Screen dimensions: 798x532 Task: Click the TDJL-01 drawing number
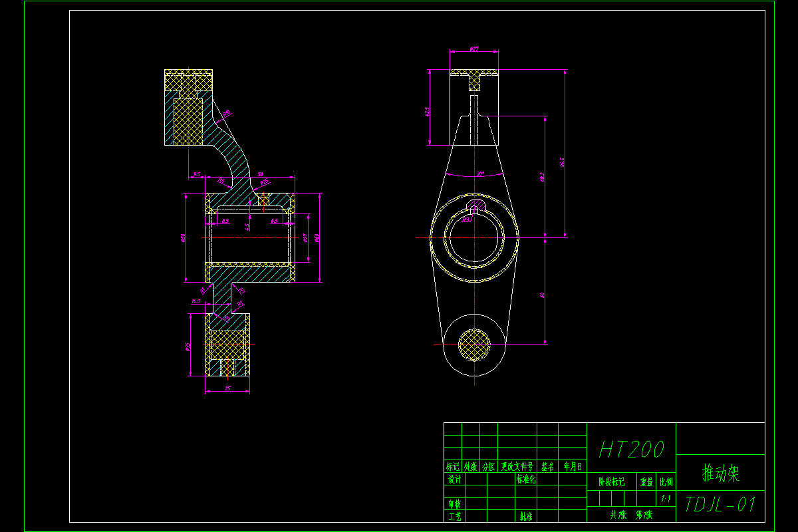tap(720, 505)
